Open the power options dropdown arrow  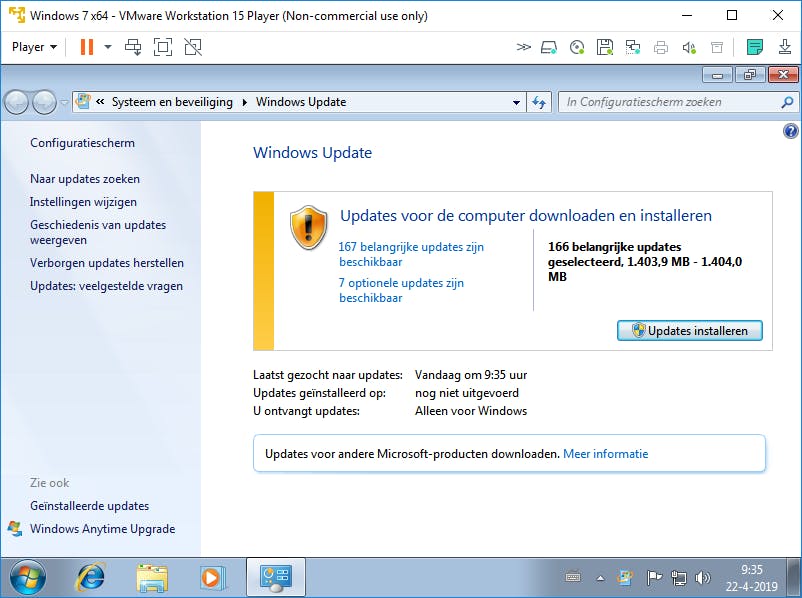pyautogui.click(x=108, y=47)
